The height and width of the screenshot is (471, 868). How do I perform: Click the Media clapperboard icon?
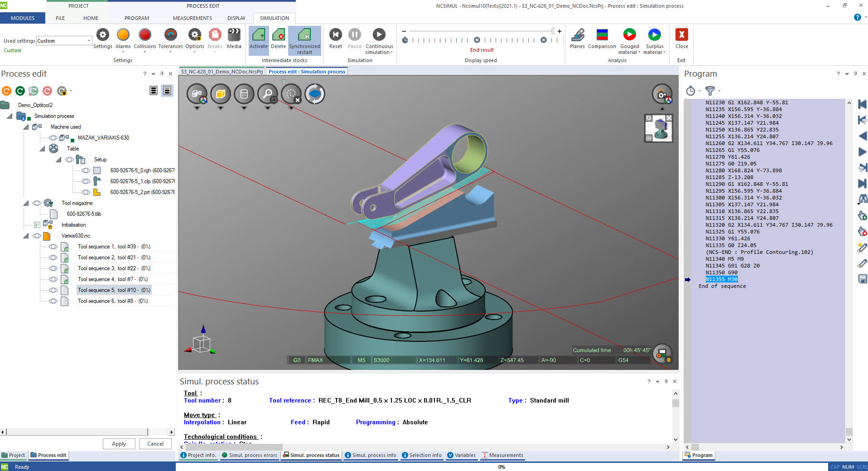click(234, 35)
